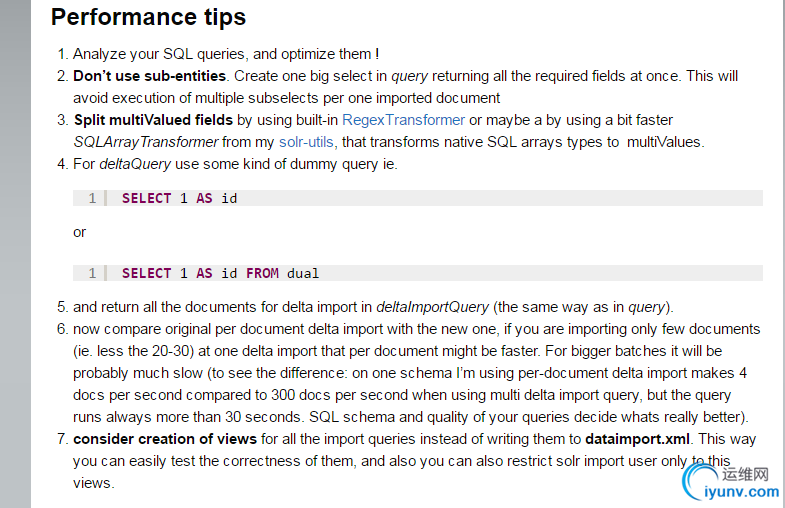This screenshot has width=785, height=508.
Task: Click line number 1 of first code block
Action: 92,198
